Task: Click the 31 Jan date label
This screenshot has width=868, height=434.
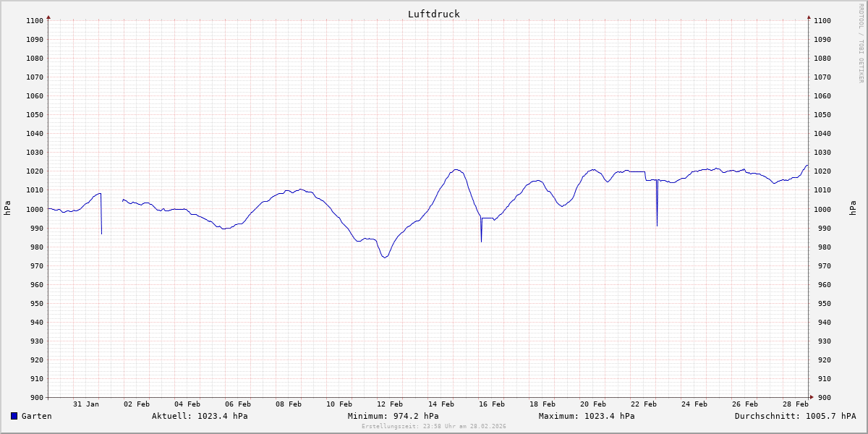Action: tap(86, 404)
